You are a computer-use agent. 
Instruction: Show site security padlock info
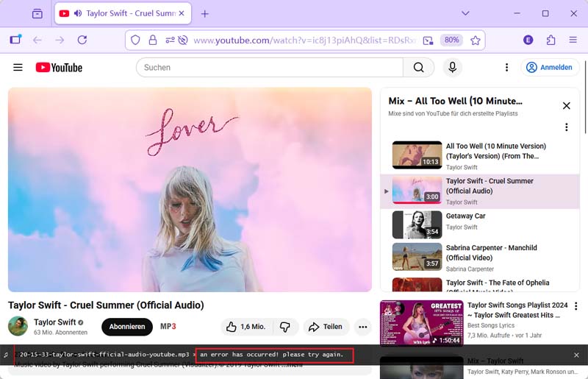point(153,40)
